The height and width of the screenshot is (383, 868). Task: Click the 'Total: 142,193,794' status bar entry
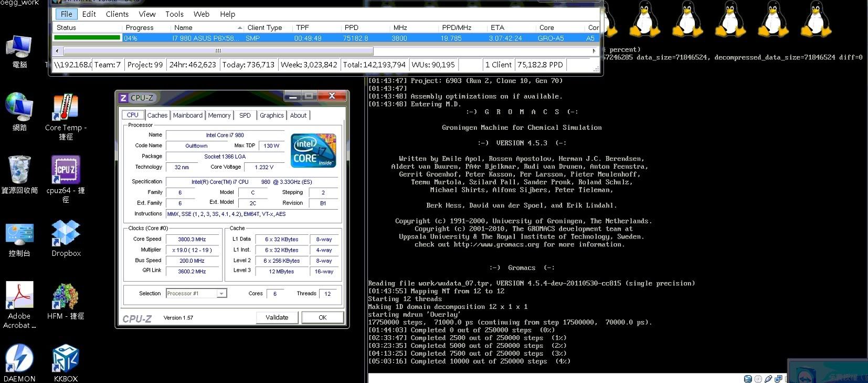[374, 65]
